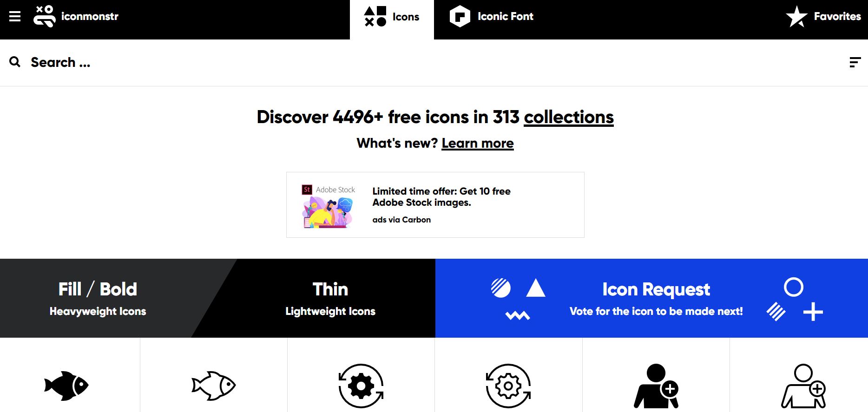Click the search magnifier icon

14,61
